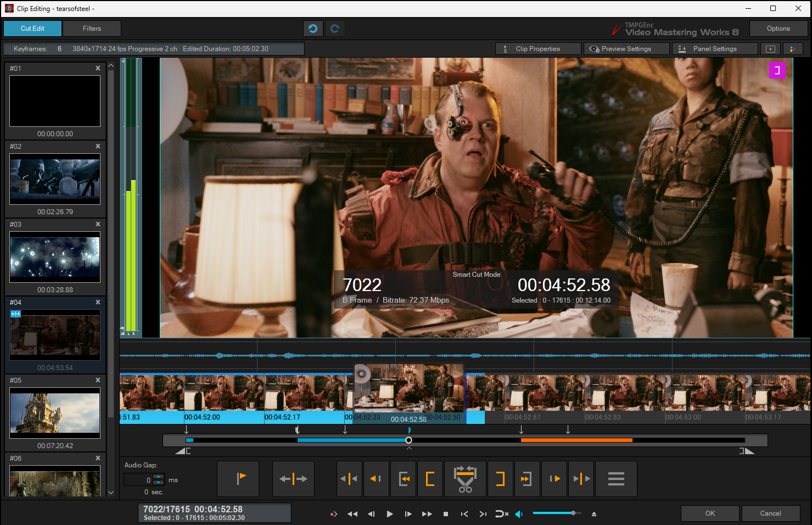Step forward with the orange right-arrow button
Image resolution: width=812 pixels, height=525 pixels.
tap(555, 479)
